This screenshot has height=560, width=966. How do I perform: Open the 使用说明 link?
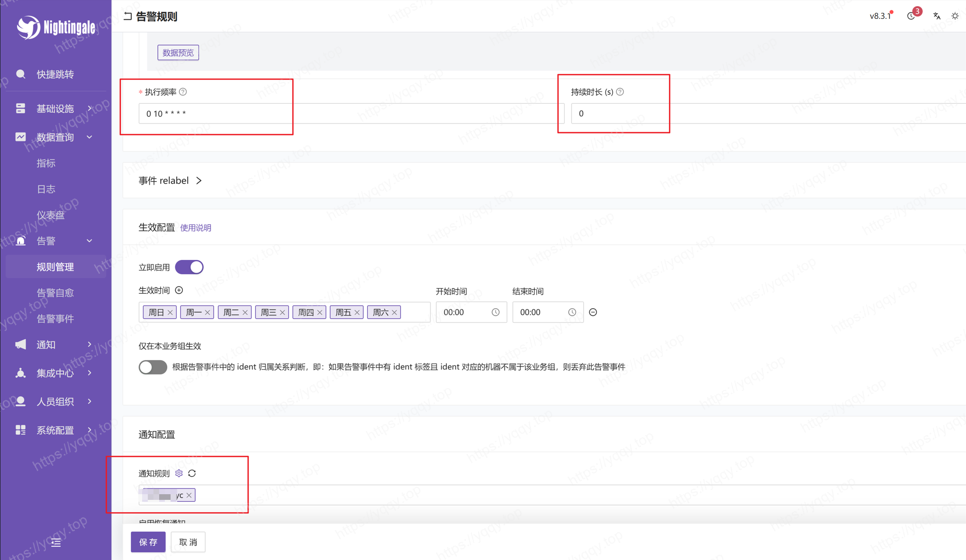click(196, 228)
